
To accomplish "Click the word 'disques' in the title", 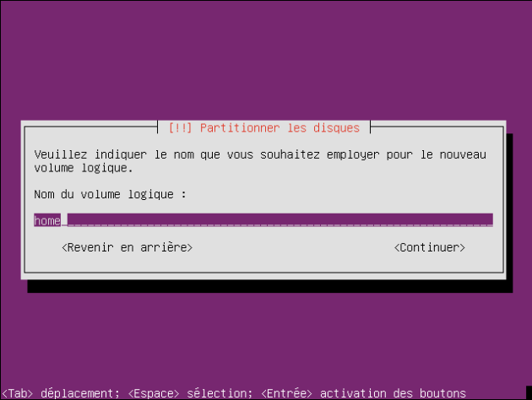I will [x=336, y=127].
